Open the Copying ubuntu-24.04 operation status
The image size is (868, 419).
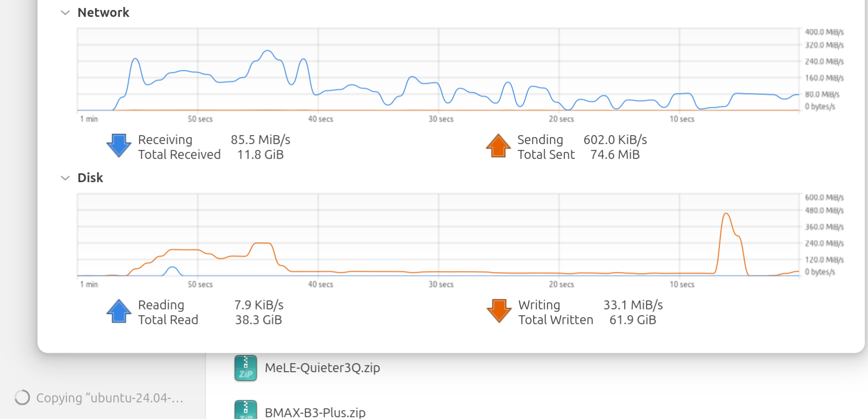pos(110,398)
